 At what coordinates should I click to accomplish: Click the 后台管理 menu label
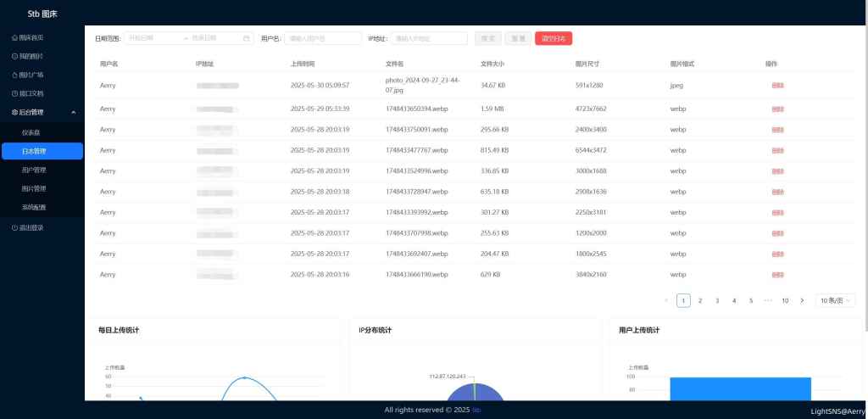click(31, 113)
